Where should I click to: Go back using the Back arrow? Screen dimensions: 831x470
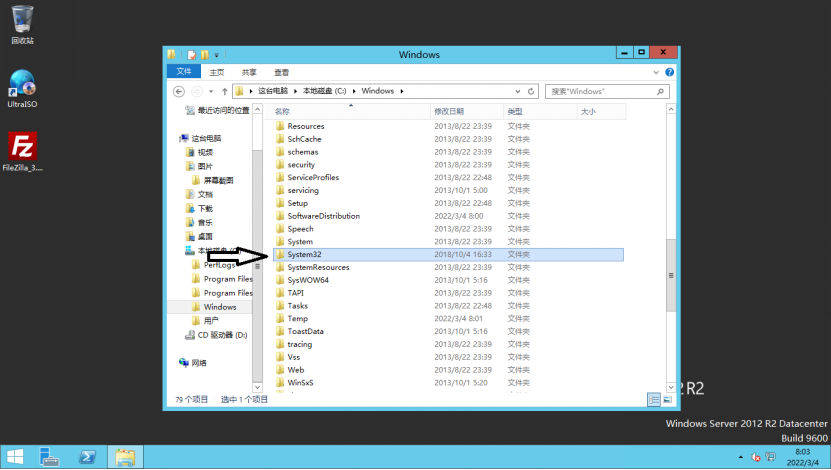[179, 91]
